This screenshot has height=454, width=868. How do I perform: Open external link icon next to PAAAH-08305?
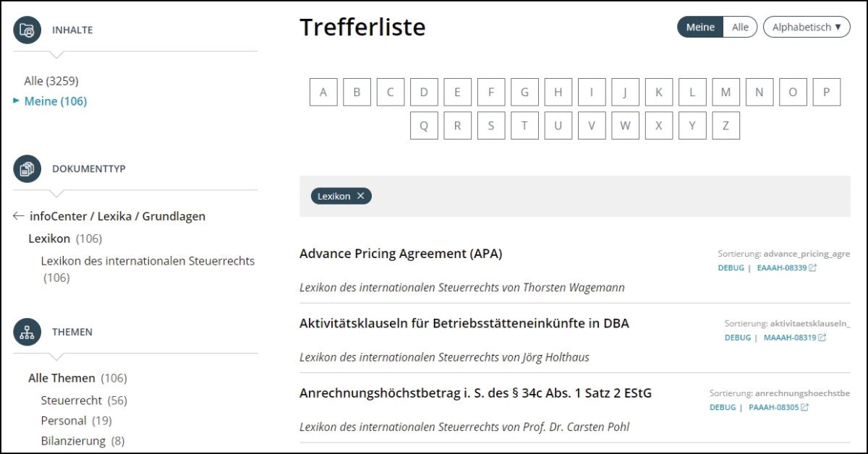(x=804, y=408)
